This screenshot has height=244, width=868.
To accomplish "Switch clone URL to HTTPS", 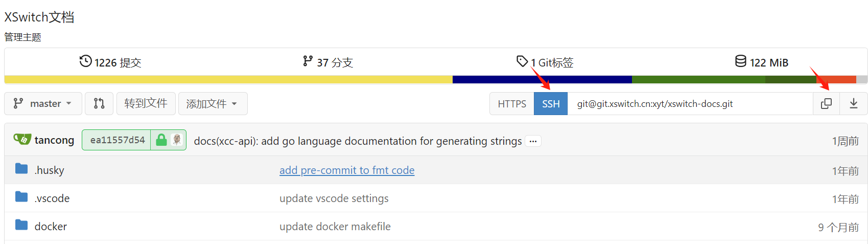I will tap(511, 104).
